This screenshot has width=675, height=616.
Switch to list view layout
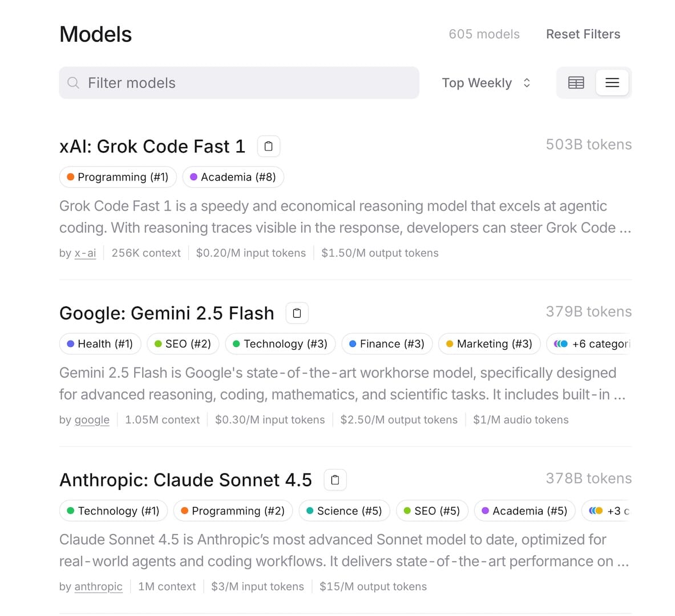click(x=612, y=83)
